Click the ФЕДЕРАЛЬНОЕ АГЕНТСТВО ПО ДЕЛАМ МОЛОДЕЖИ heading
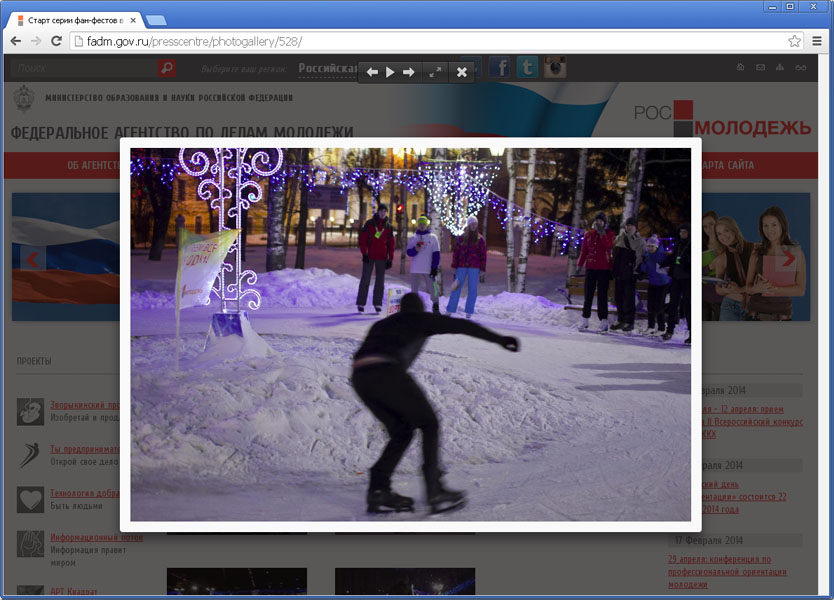Viewport: 834px width, 600px height. click(182, 132)
